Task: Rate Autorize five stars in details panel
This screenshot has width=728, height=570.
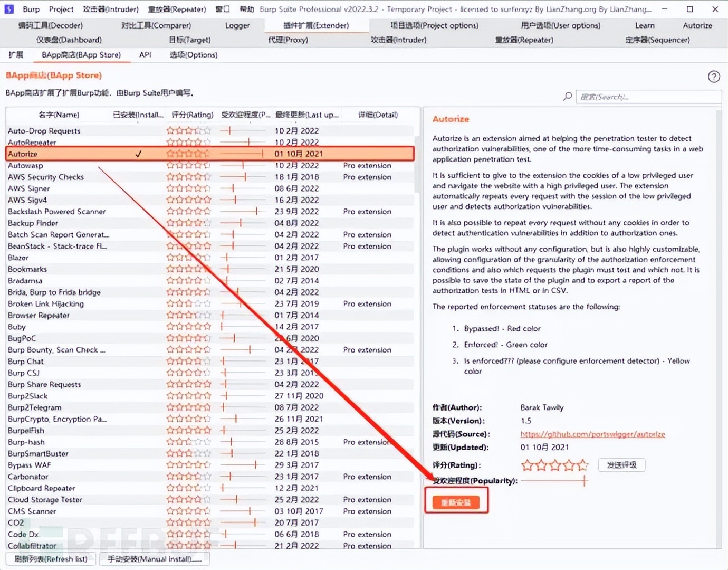Action: pos(582,465)
